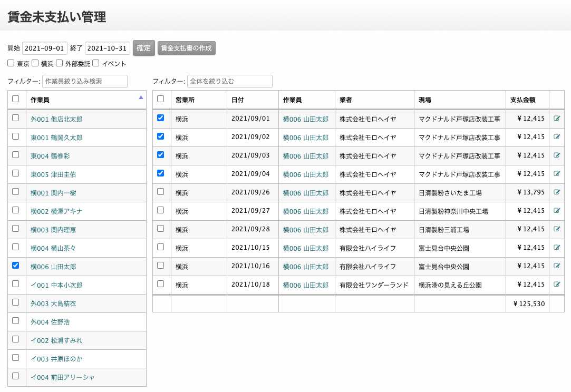This screenshot has height=392, width=571.
Task: Click the 賃金支払書の作成 button
Action: (186, 48)
